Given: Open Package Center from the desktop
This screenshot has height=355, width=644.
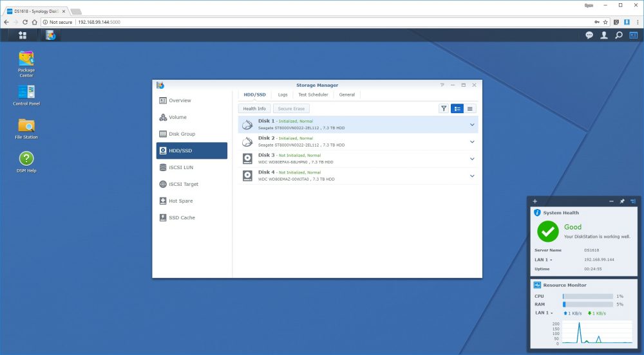Looking at the screenshot, I should (x=26, y=64).
